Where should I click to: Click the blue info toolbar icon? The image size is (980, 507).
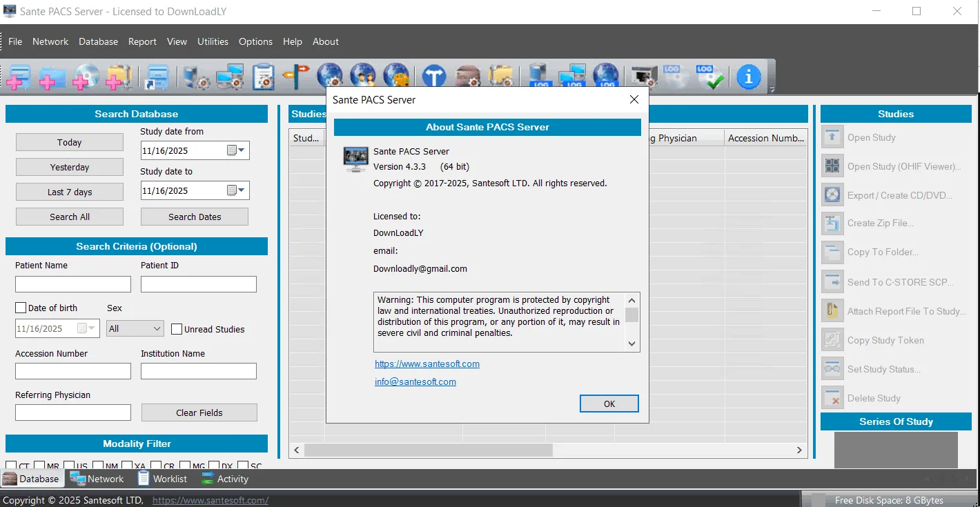749,76
